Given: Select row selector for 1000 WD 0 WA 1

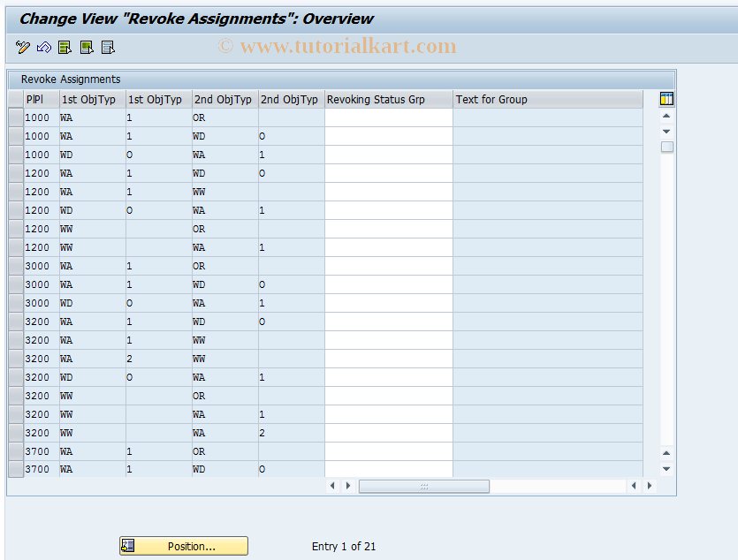Looking at the screenshot, I should pos(16,155).
